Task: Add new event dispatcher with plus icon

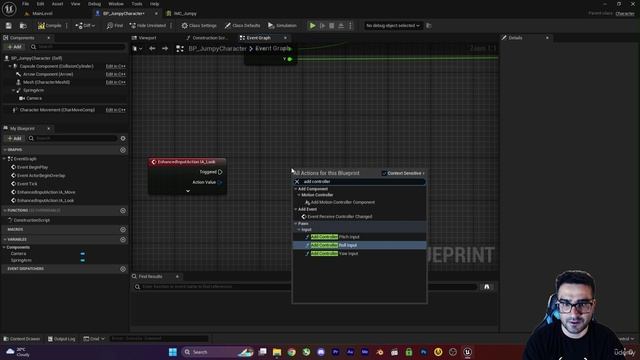Action: click(x=123, y=269)
